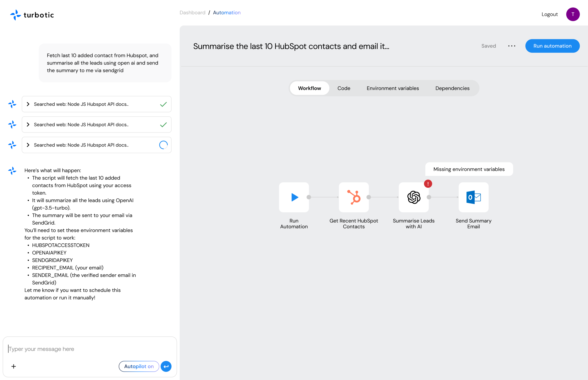Click the 'HUBSPOTACCESSTOKEN' bullet text
The width and height of the screenshot is (588, 380).
click(61, 245)
